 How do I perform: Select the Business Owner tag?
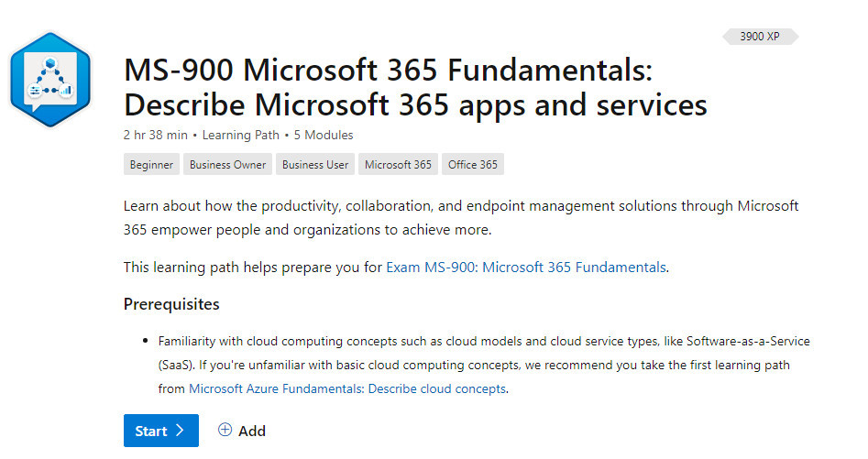point(227,164)
